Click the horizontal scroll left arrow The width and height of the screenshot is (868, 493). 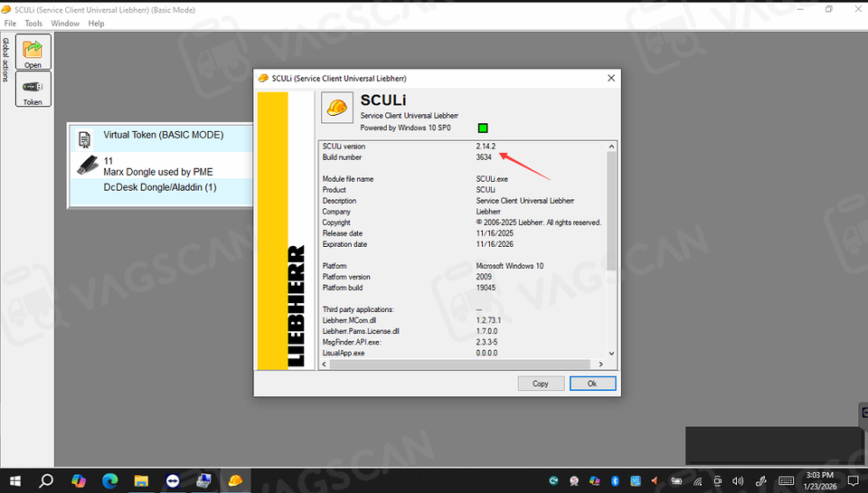pyautogui.click(x=325, y=364)
